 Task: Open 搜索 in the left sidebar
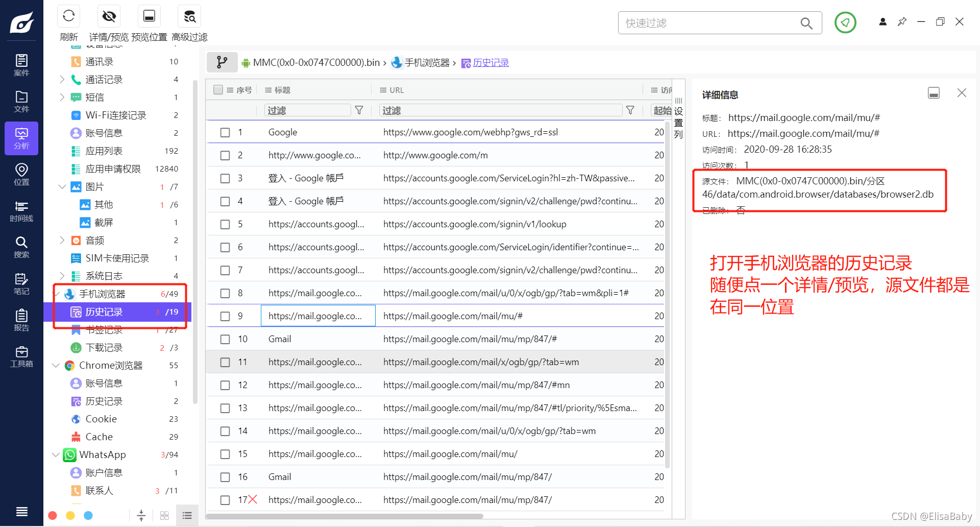point(21,247)
